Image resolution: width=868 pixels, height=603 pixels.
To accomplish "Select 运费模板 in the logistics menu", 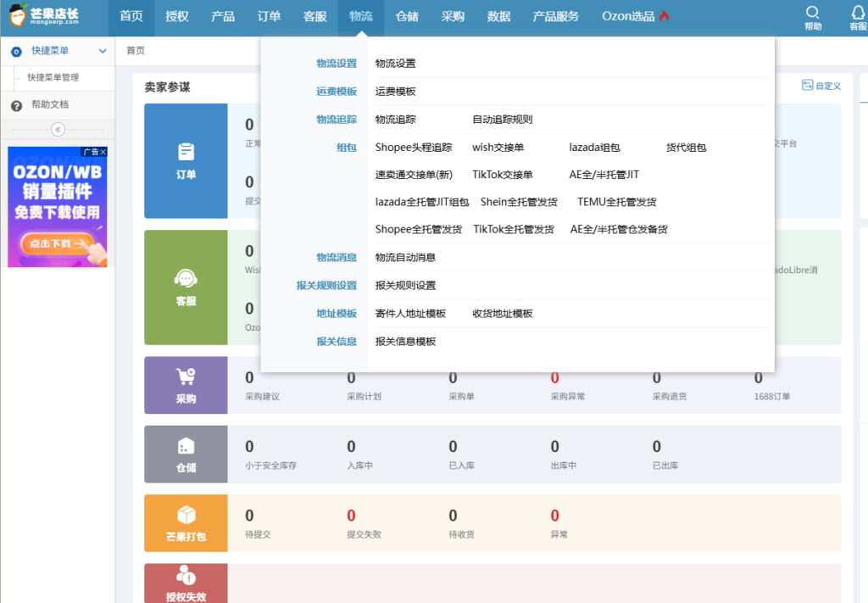I will 395,91.
